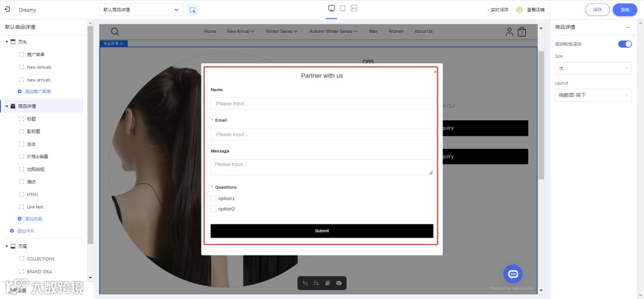Open the Women navigation item
644x299 pixels.
[x=396, y=32]
